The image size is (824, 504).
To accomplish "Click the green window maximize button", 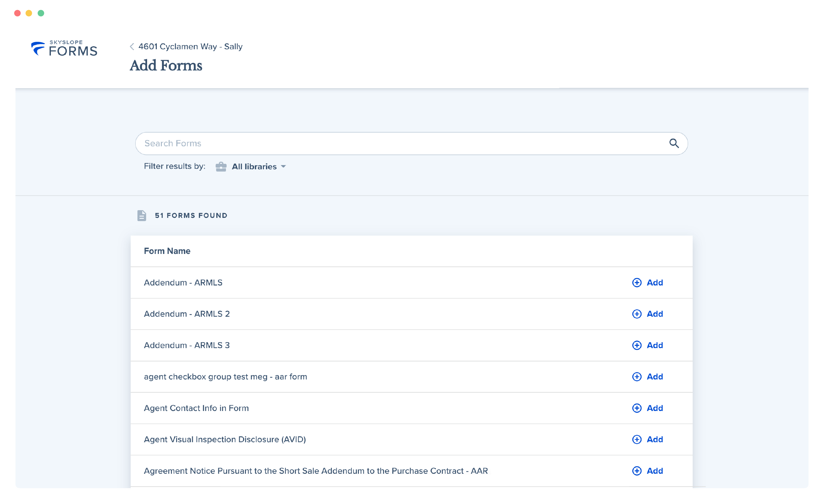I will click(41, 14).
